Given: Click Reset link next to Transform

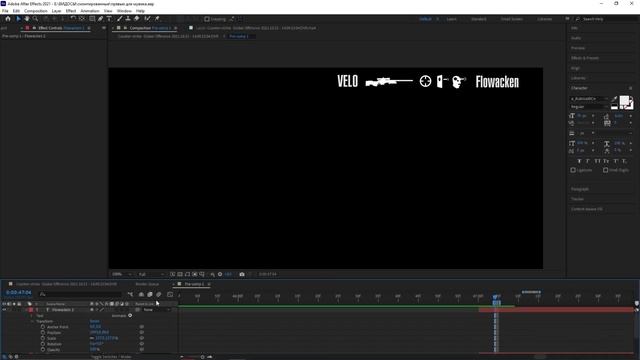Looking at the screenshot, I should coord(94,321).
